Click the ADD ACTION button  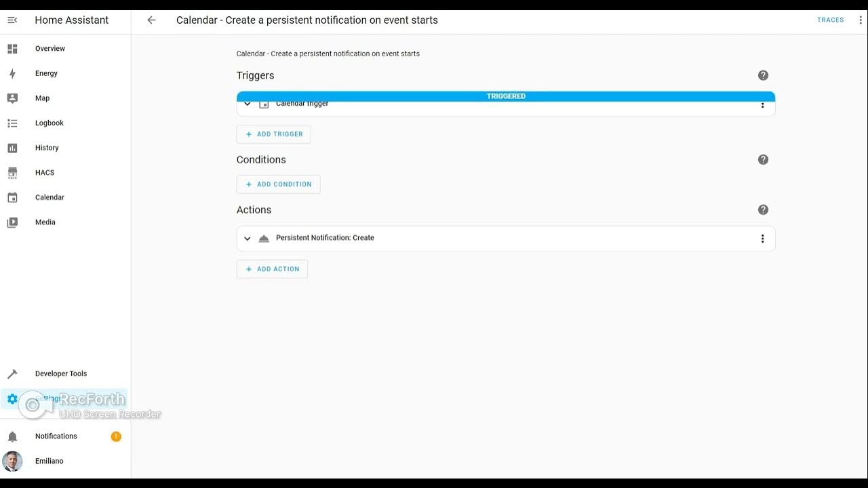point(272,269)
